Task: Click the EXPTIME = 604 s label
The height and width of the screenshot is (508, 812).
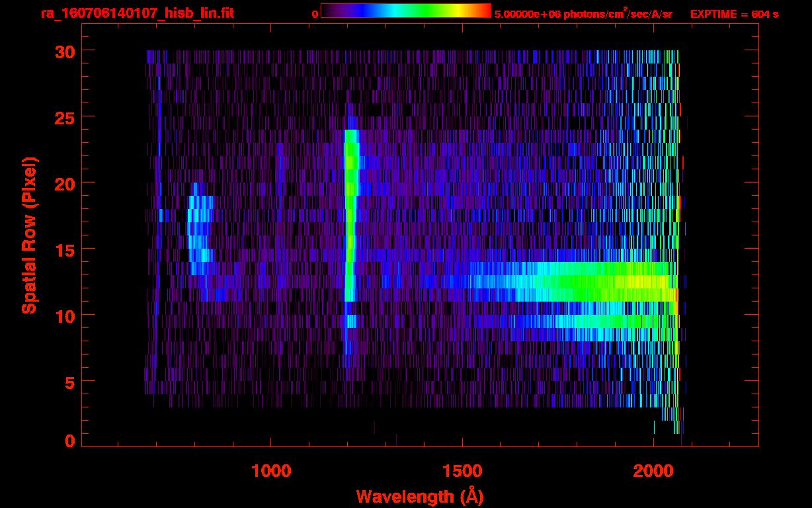Action: click(x=734, y=14)
